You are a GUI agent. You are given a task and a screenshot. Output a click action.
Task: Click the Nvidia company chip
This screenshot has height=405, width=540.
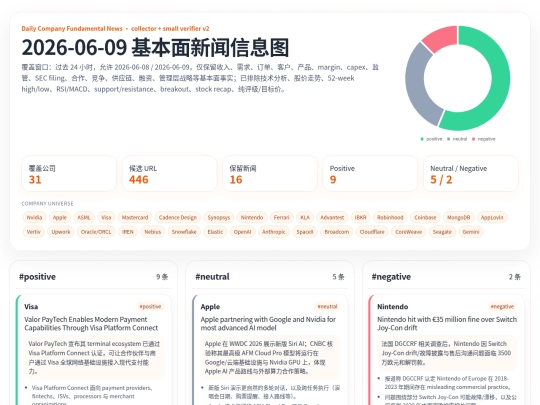pos(34,217)
